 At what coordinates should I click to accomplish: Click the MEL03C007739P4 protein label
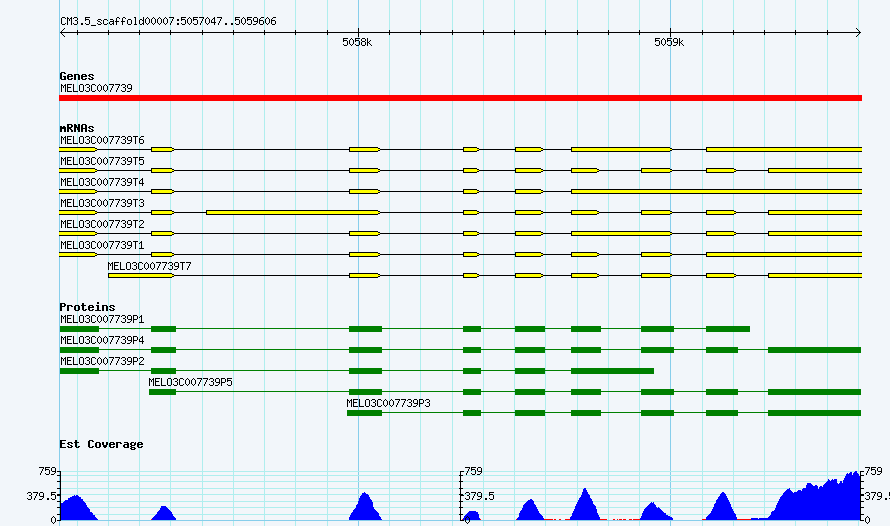pos(102,340)
